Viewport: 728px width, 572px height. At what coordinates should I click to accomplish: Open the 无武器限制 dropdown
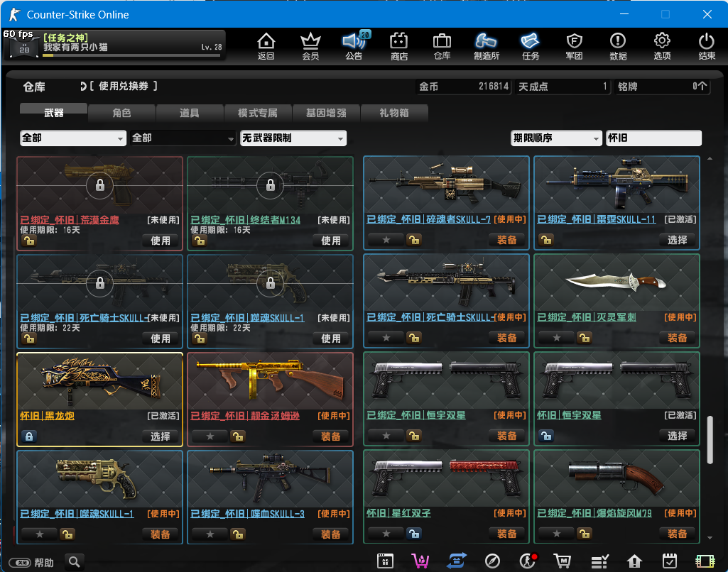click(293, 138)
